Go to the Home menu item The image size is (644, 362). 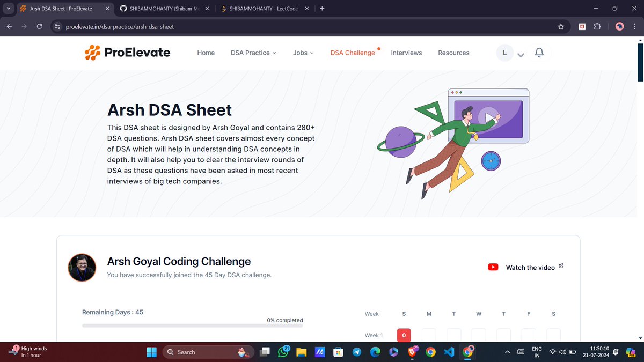pyautogui.click(x=206, y=53)
